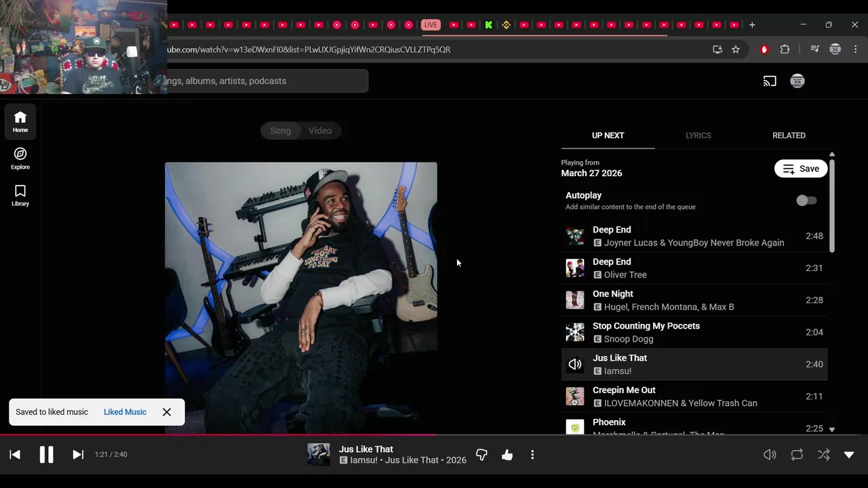The height and width of the screenshot is (488, 868).
Task: Play One Night in the queue
Action: coord(694,300)
